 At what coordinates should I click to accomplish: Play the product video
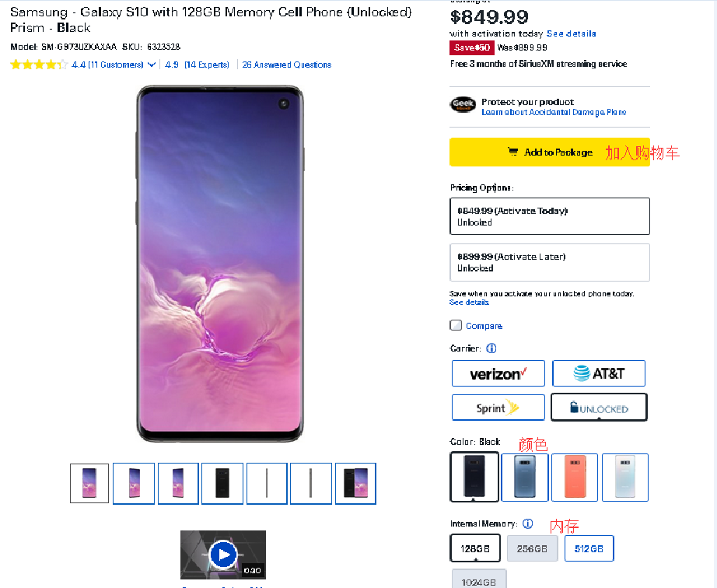(223, 555)
